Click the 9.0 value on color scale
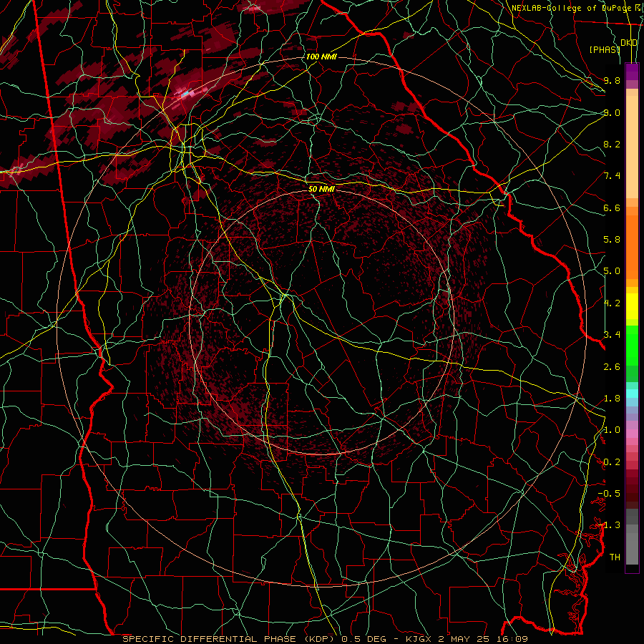This screenshot has width=644, height=644. point(612,112)
